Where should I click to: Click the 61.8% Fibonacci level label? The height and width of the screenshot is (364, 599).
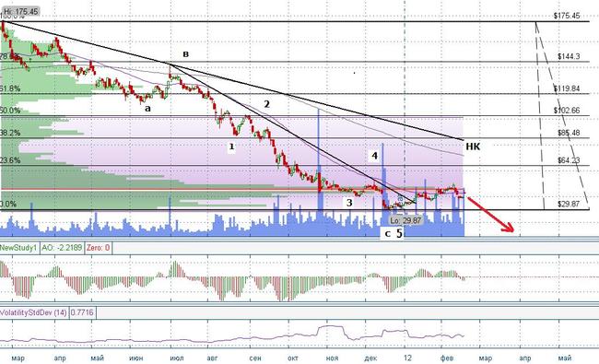coord(10,88)
